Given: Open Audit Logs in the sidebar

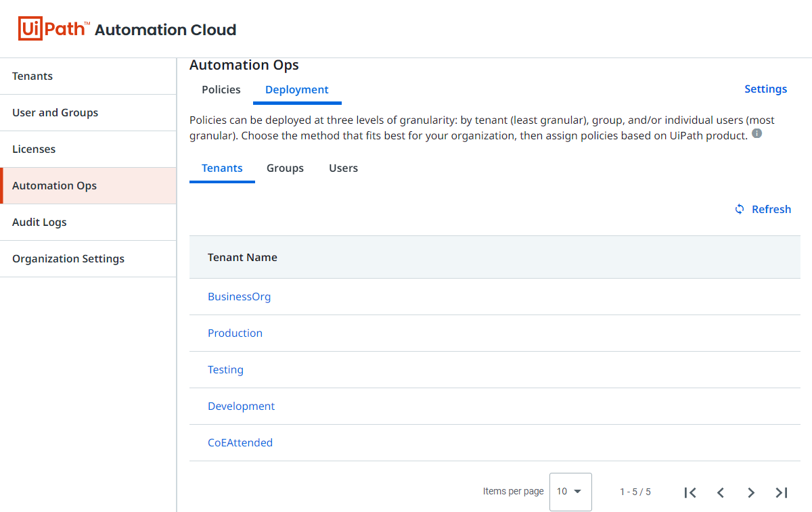Looking at the screenshot, I should coord(88,223).
